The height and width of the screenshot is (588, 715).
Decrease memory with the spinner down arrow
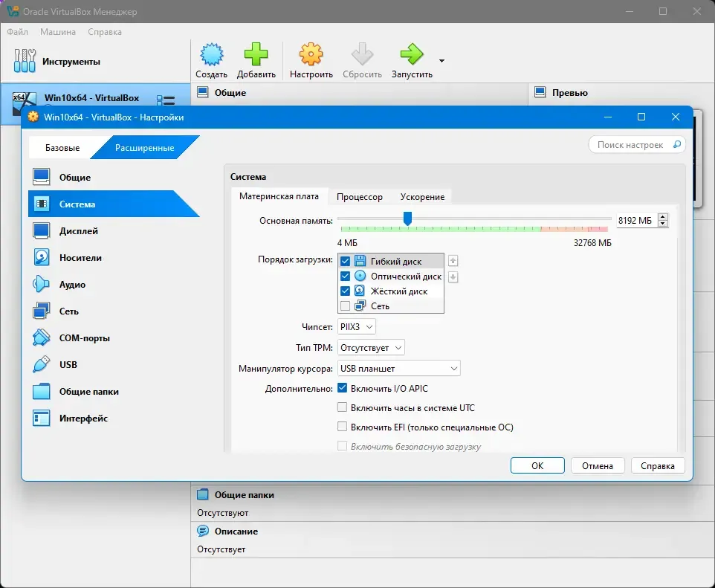pyautogui.click(x=663, y=224)
